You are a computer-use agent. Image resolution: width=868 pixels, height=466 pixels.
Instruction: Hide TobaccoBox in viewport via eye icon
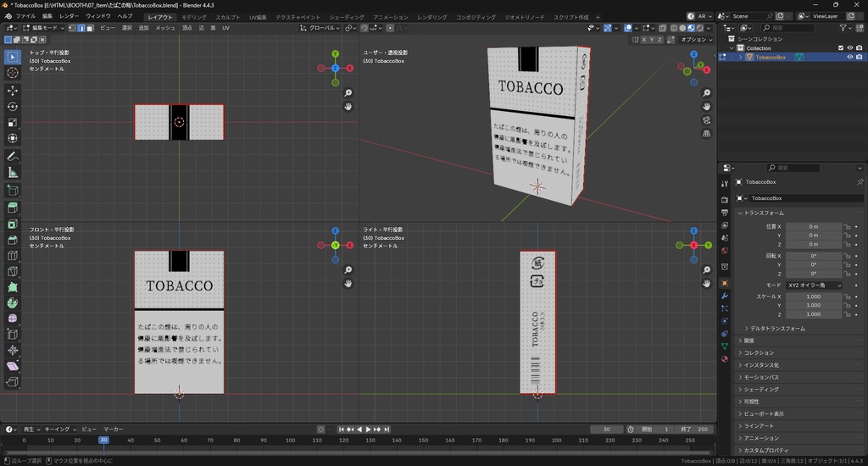(x=850, y=58)
